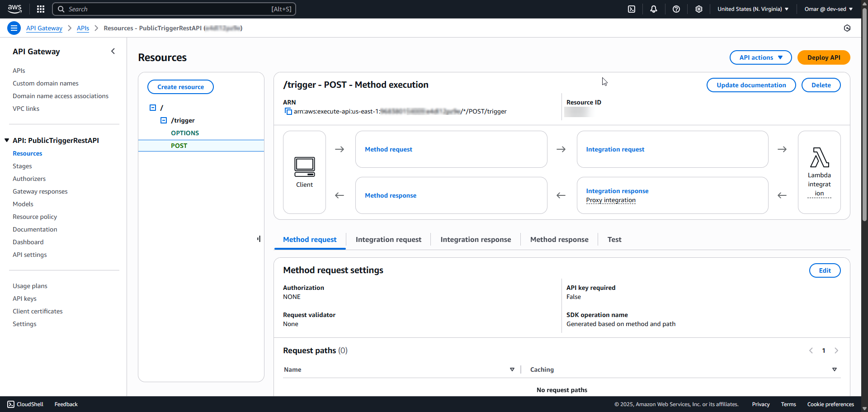
Task: Collapse the API Gateway side panel
Action: [x=113, y=51]
